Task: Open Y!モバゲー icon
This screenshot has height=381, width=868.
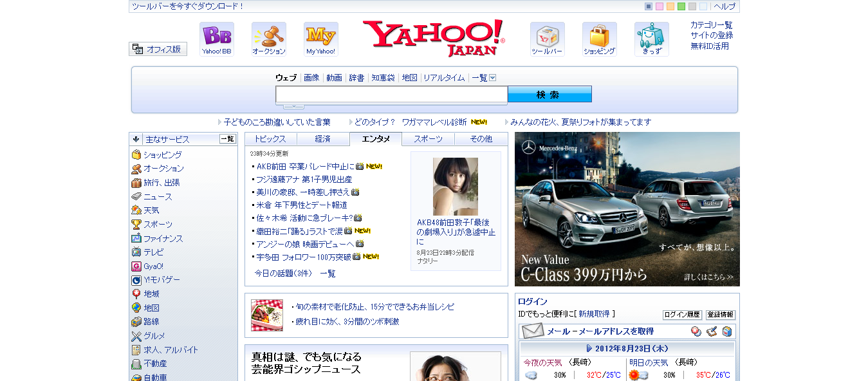Action: [136, 280]
